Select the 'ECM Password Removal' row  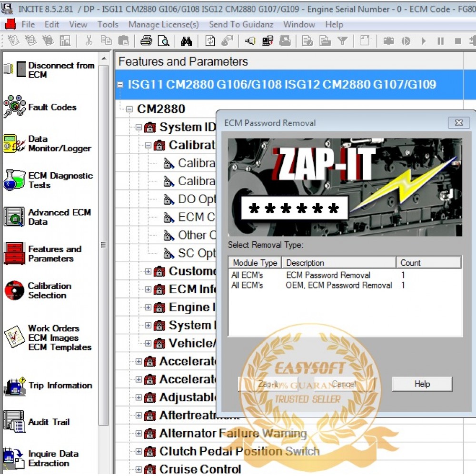click(x=345, y=275)
